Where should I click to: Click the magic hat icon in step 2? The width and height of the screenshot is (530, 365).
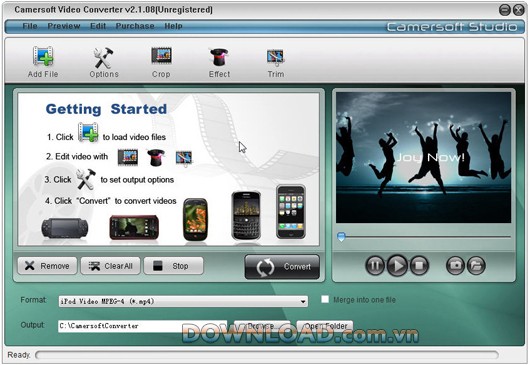click(156, 157)
